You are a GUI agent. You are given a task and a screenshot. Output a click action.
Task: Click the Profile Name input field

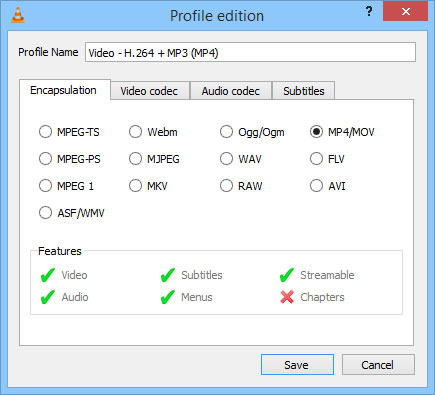tap(250, 52)
